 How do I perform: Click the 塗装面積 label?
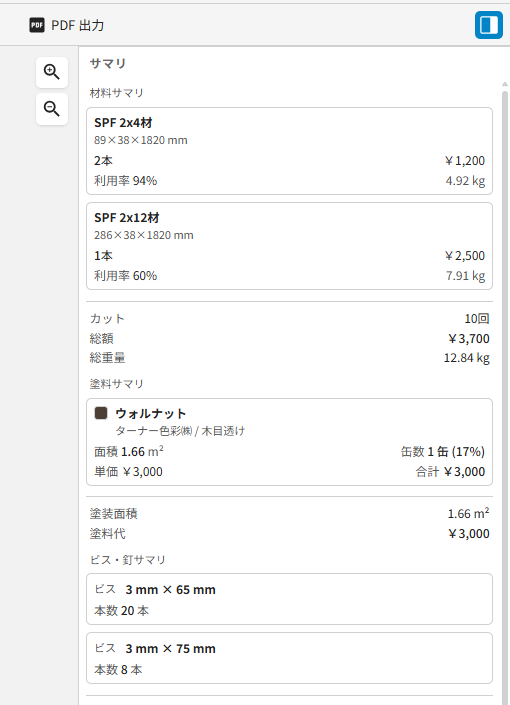point(113,514)
